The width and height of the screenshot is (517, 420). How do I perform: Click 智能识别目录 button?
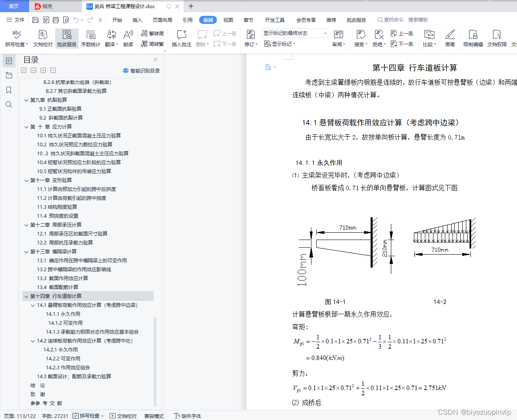click(x=141, y=71)
